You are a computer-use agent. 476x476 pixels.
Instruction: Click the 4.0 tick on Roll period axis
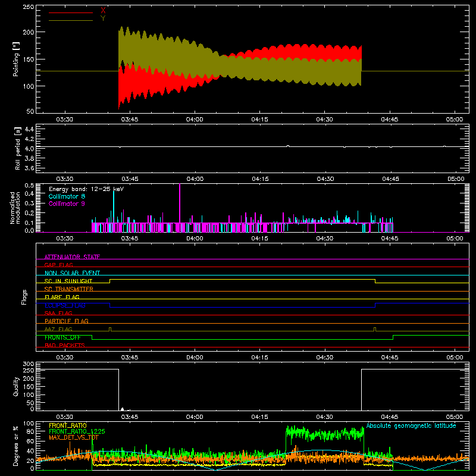pos(29,149)
